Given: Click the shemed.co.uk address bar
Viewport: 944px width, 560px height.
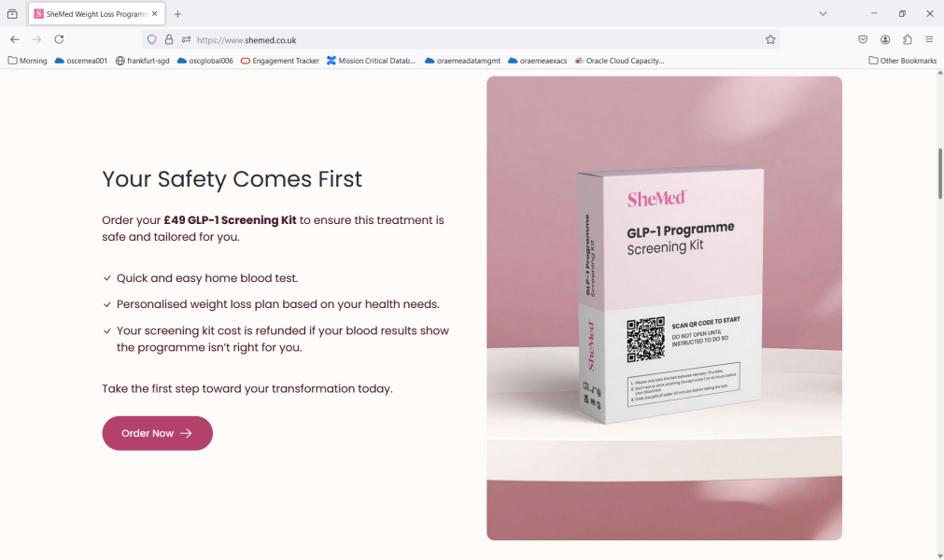Looking at the screenshot, I should 475,40.
